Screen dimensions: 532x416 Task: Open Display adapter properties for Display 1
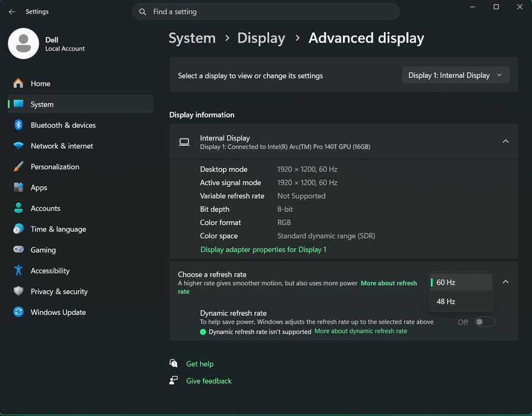coord(263,250)
